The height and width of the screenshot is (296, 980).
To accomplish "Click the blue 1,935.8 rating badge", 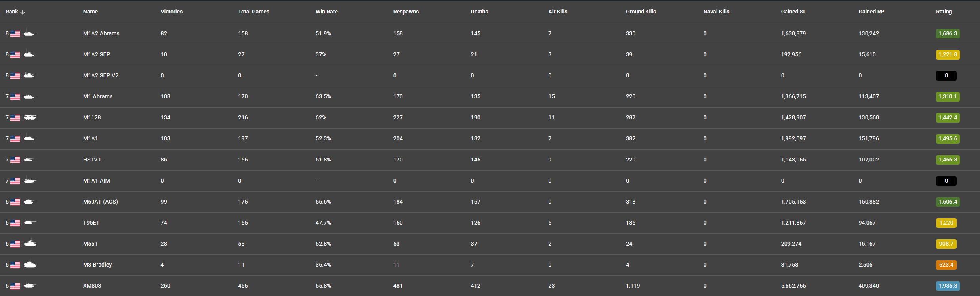I will coord(948,286).
